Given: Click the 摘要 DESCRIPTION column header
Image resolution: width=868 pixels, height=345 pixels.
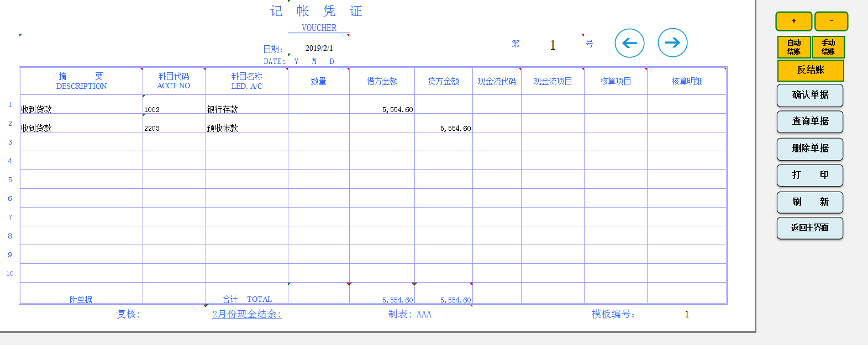Looking at the screenshot, I should point(81,81).
